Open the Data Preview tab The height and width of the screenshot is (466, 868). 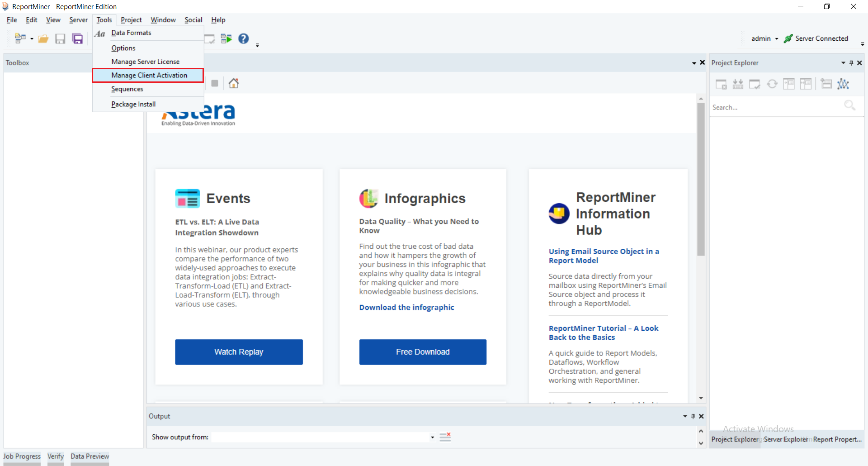90,456
